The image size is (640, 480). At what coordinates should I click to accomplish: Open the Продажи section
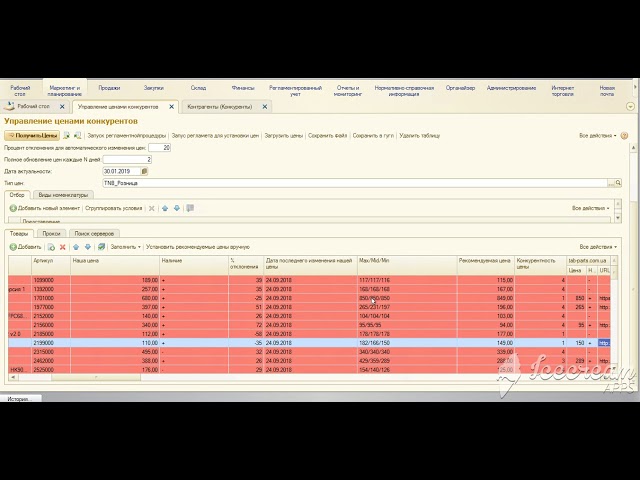(109, 88)
